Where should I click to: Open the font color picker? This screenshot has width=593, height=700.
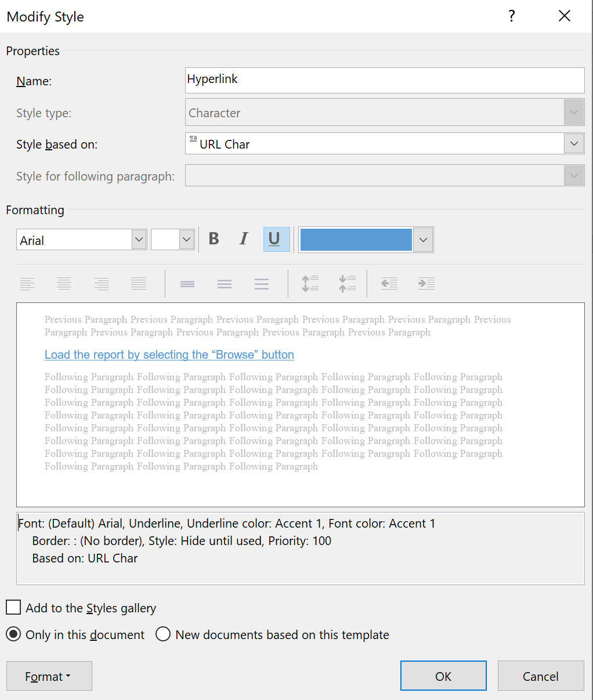[x=423, y=239]
